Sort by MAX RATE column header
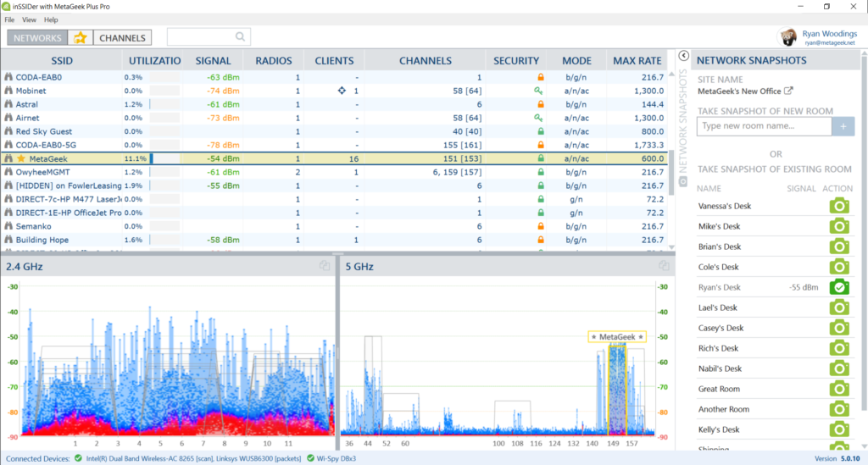Screen dimensions: 868x465 click(x=637, y=61)
